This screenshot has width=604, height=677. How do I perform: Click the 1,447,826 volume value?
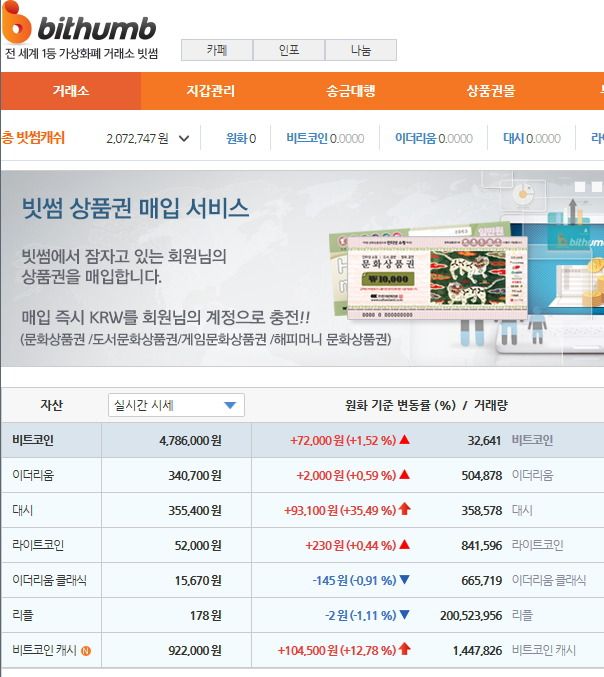click(477, 650)
